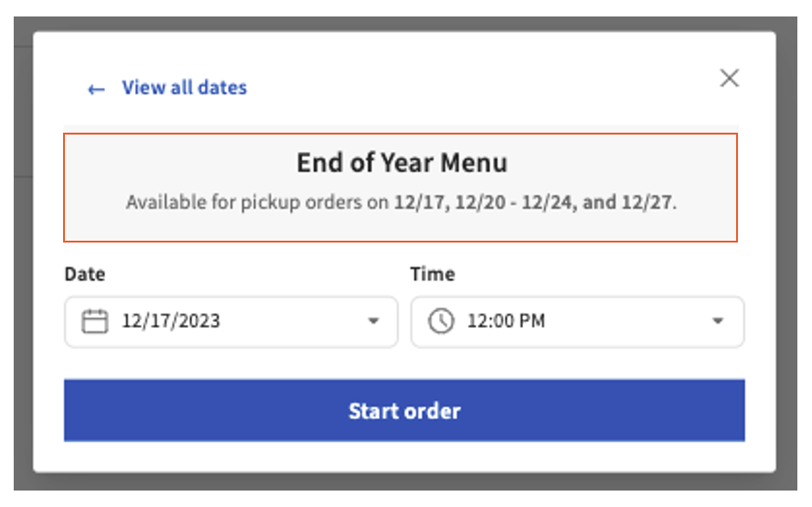This screenshot has width=812, height=507.
Task: Click the calendar icon in Date field
Action: pos(94,321)
